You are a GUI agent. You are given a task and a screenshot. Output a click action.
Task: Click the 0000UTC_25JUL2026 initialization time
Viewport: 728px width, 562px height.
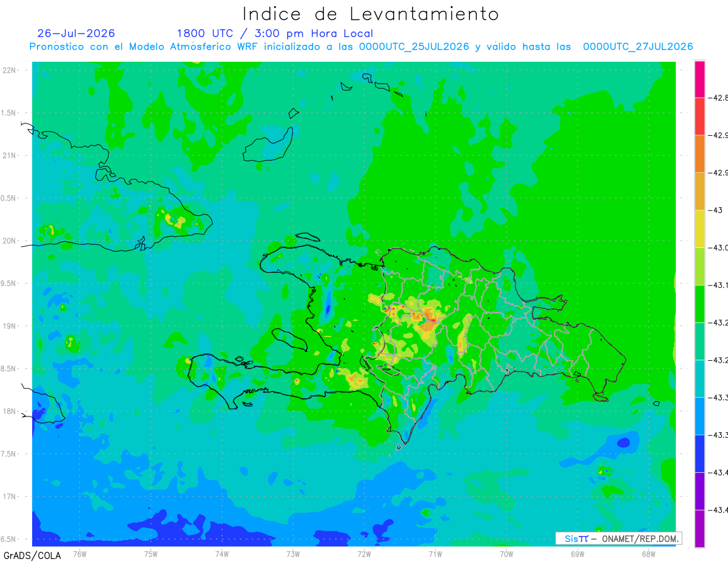click(414, 47)
